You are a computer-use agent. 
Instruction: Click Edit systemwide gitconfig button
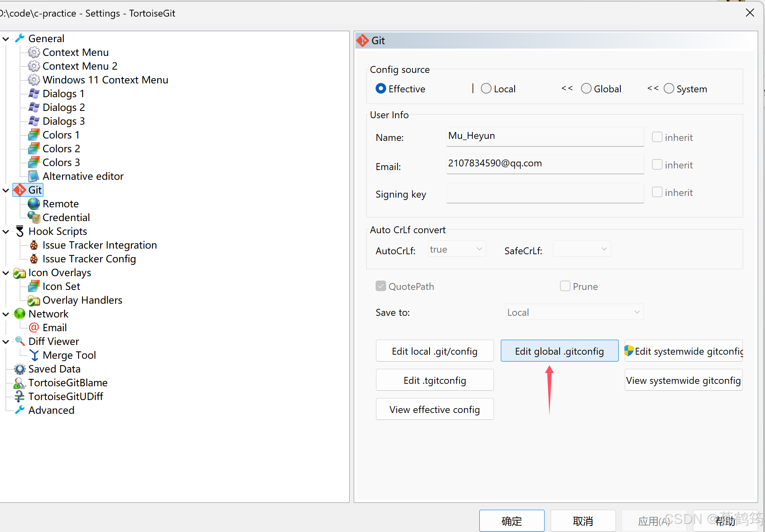(684, 351)
